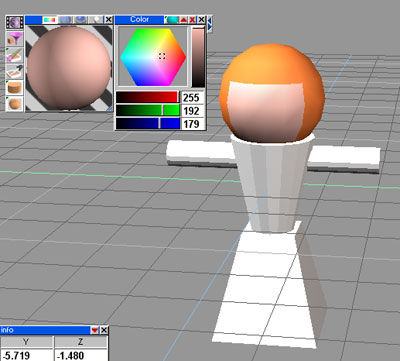Choose the cylinder UV projection icon
This screenshot has height=361, width=400.
coord(15,87)
